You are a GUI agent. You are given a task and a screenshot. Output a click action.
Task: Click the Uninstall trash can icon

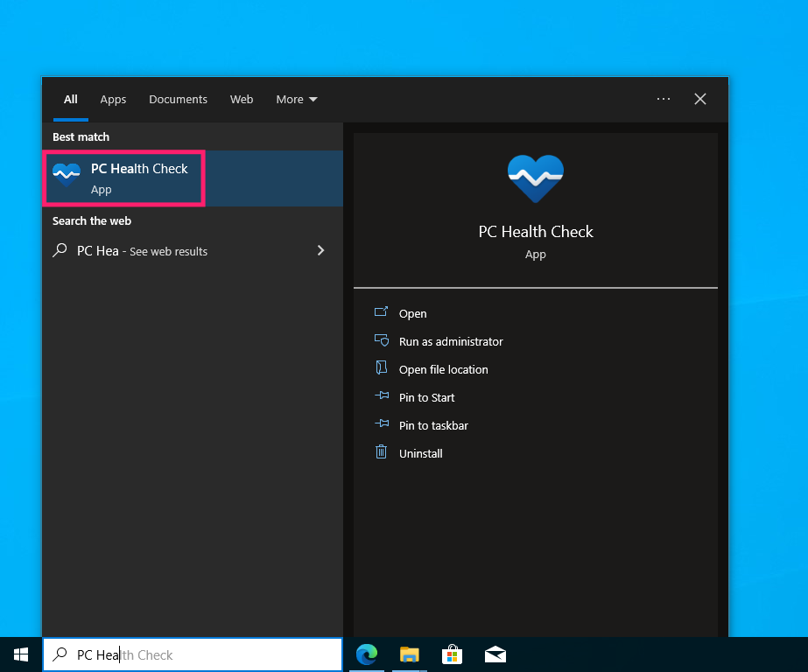point(381,452)
